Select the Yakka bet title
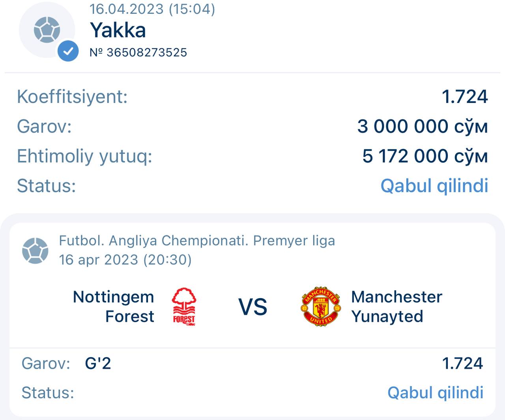This screenshot has height=420, width=505. pyautogui.click(x=118, y=30)
